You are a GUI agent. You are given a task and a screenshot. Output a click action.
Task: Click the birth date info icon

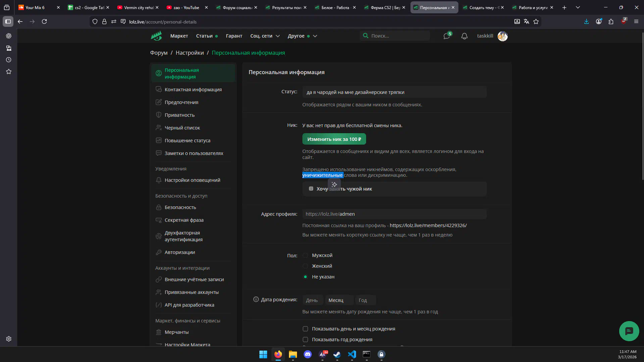[x=256, y=299]
